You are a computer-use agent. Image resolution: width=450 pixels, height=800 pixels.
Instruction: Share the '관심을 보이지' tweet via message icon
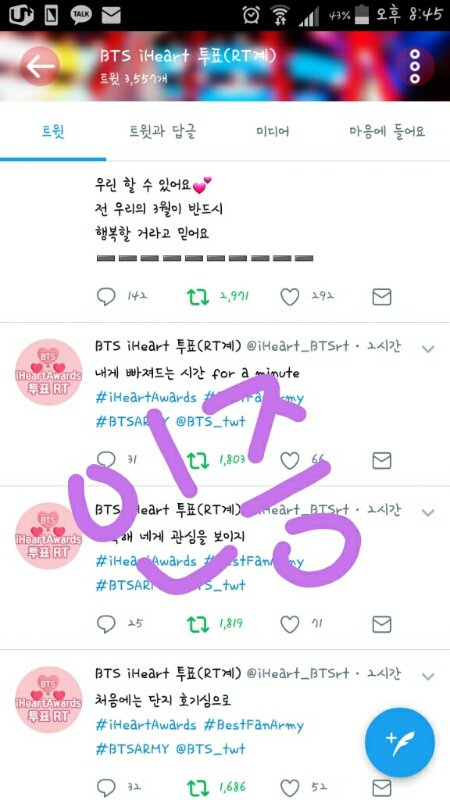382,624
